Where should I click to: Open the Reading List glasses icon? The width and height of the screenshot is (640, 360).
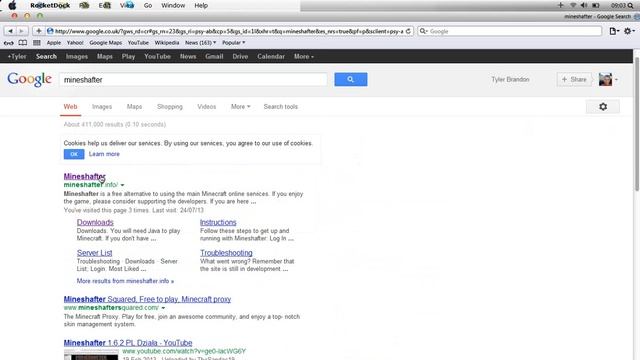coord(9,43)
